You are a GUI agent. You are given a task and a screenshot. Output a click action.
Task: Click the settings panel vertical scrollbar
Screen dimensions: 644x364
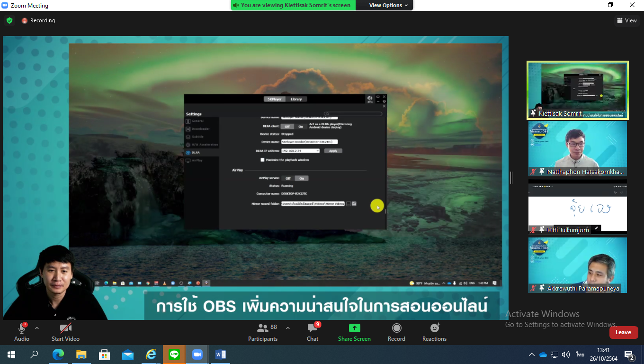[386, 211]
